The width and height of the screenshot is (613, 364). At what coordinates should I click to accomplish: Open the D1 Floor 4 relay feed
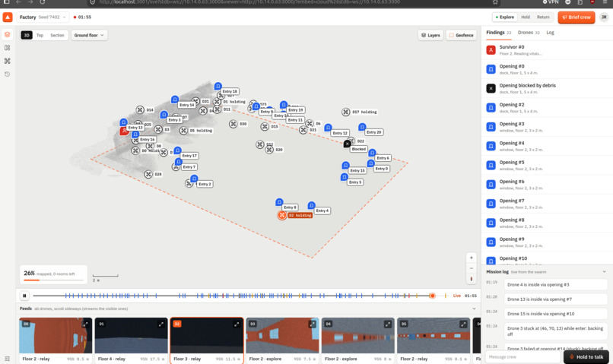(x=131, y=340)
